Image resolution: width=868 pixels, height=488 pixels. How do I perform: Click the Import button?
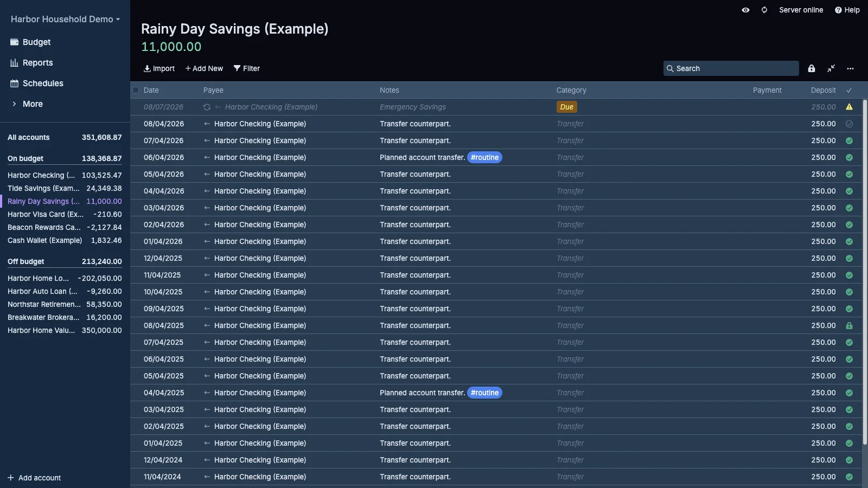pos(159,68)
